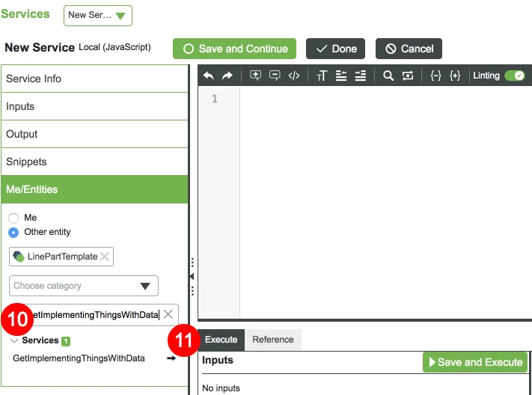
Task: Switch to the Reference tab
Action: pyautogui.click(x=273, y=340)
